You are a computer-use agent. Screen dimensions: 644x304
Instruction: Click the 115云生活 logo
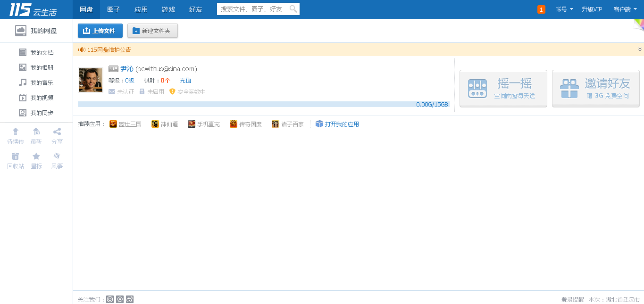coord(33,9)
